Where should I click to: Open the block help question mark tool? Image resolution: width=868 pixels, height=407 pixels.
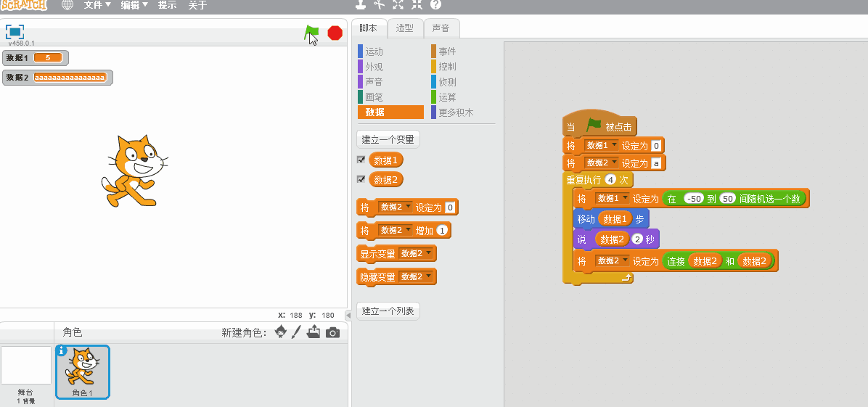pos(435,4)
